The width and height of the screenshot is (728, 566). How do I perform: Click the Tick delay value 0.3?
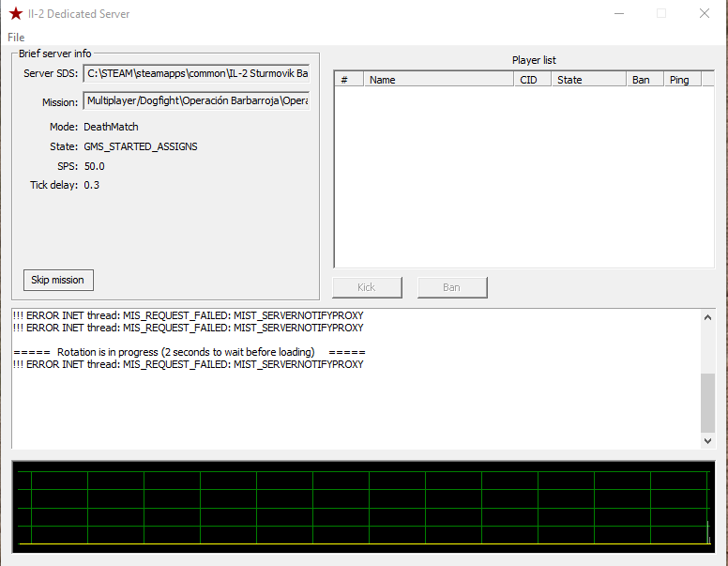(x=91, y=185)
